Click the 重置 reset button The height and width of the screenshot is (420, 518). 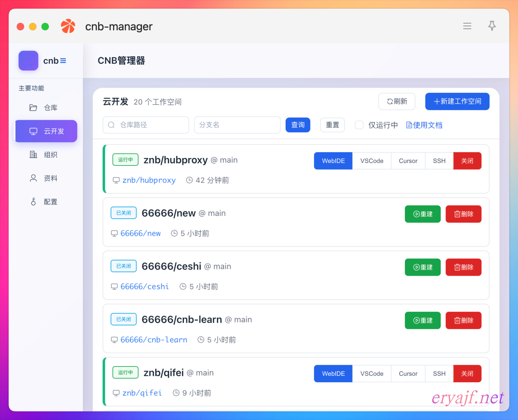332,125
